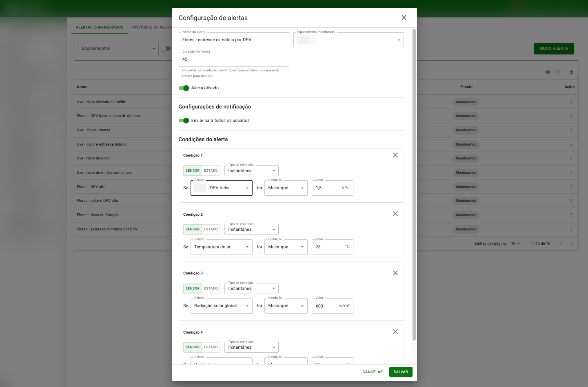Click Monitorando status of Uva - chuva intensa

(x=466, y=130)
